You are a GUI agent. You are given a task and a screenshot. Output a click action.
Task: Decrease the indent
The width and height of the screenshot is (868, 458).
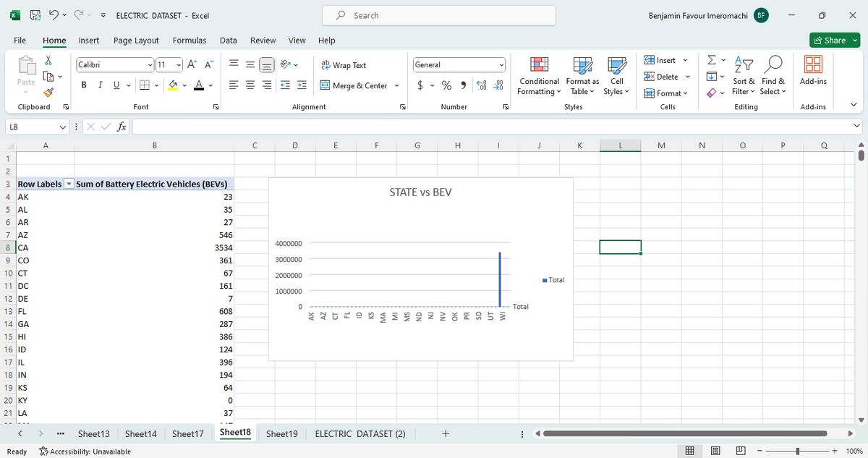[x=286, y=85]
